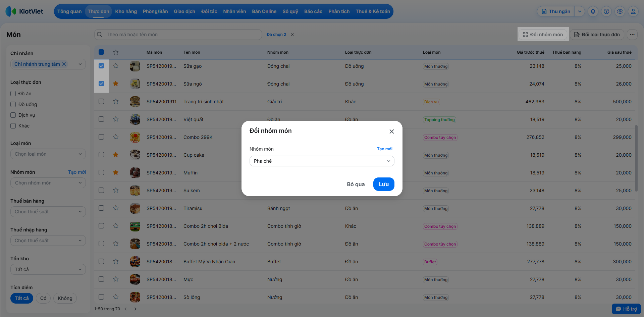Go to previous page arrow
644x317 pixels.
coord(125,309)
